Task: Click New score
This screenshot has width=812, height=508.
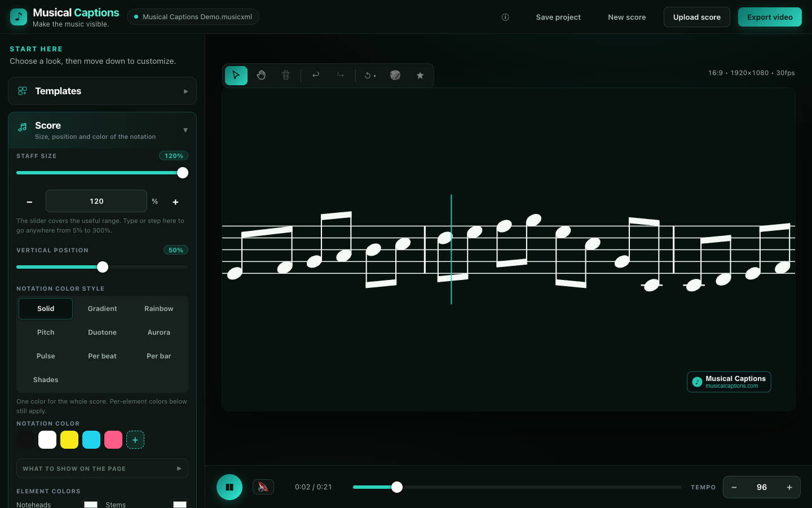Action: click(627, 17)
